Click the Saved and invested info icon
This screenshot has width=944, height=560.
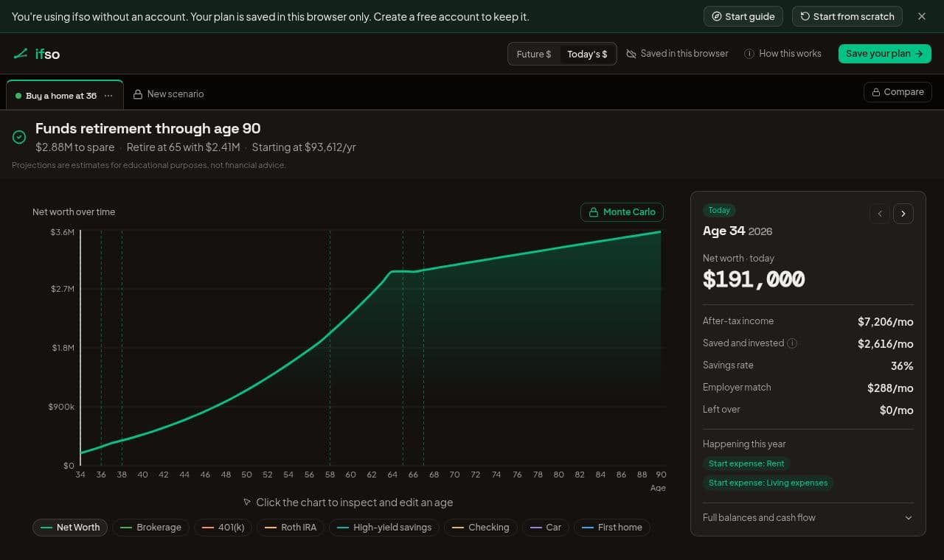792,343
